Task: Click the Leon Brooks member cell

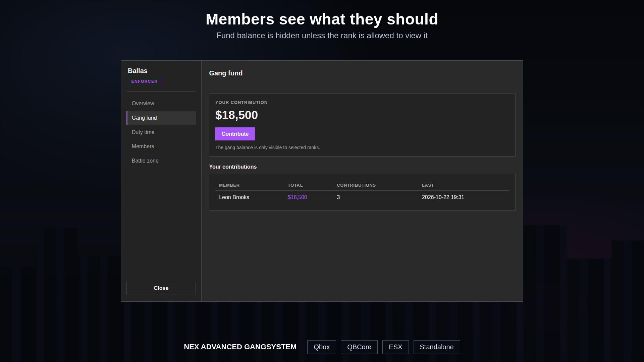Action: pyautogui.click(x=234, y=197)
